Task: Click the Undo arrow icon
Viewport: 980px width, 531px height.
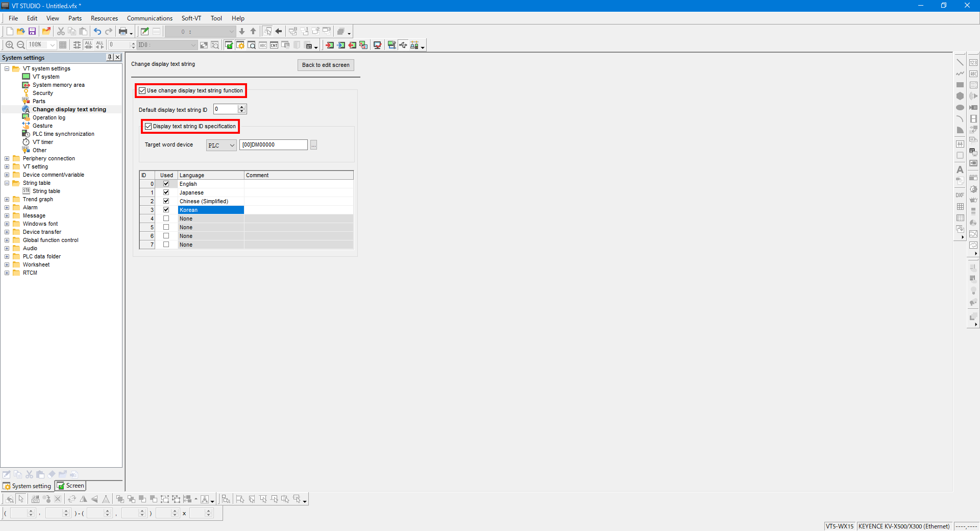Action: click(x=97, y=32)
